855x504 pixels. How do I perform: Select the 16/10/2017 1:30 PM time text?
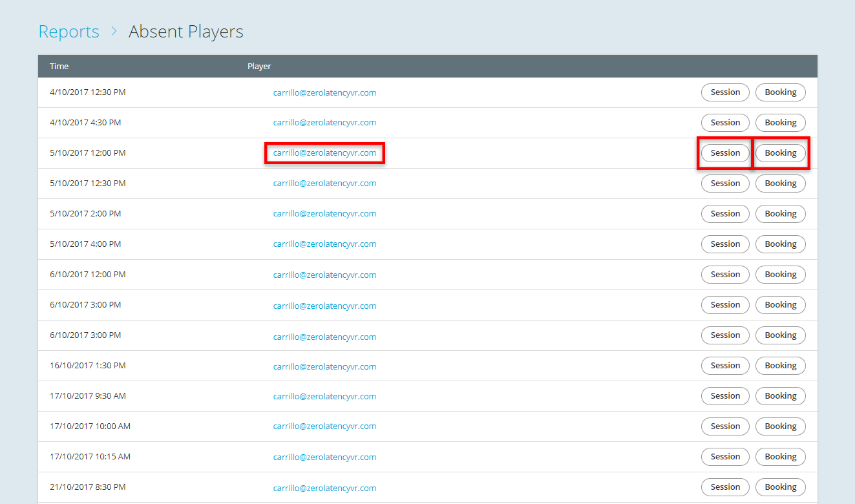(87, 366)
